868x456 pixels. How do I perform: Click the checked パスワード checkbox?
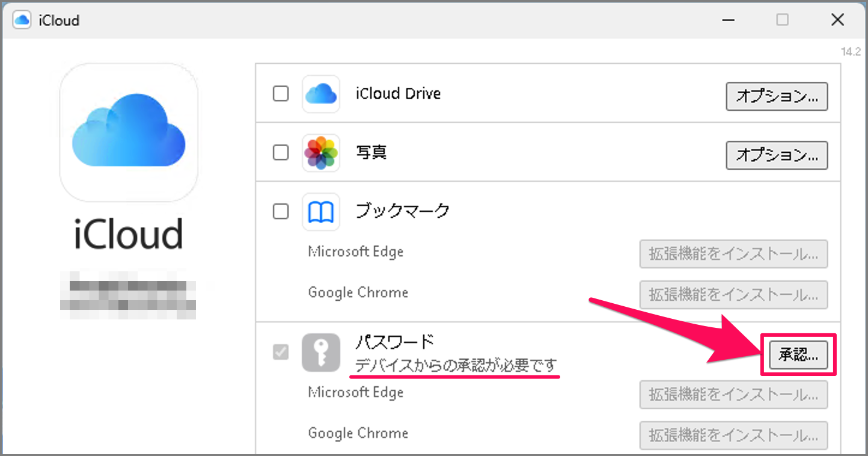tap(280, 353)
